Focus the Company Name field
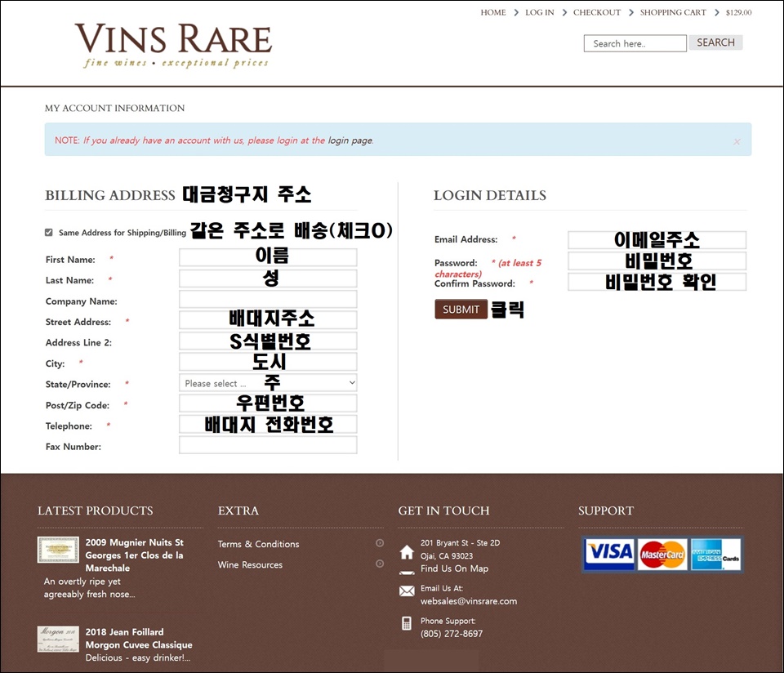 (x=268, y=300)
